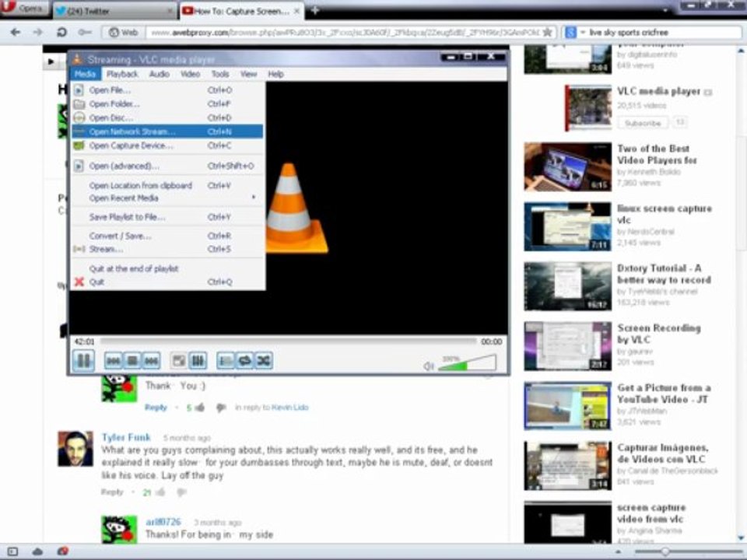
Task: Open VLC View menu
Action: [x=248, y=74]
